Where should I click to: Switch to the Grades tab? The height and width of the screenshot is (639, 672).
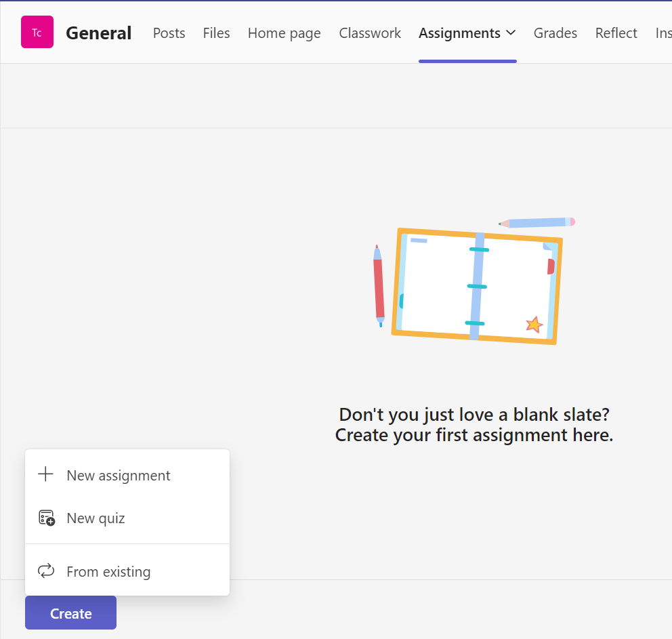click(555, 33)
